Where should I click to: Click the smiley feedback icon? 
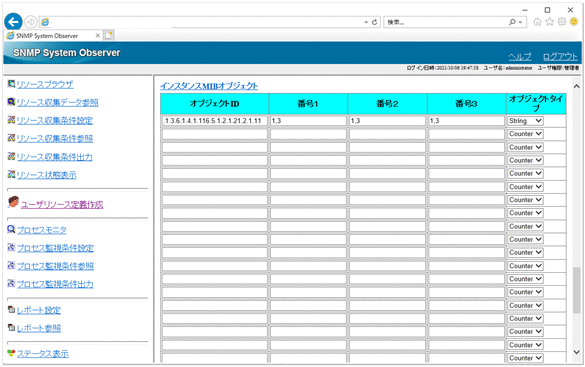pos(574,22)
